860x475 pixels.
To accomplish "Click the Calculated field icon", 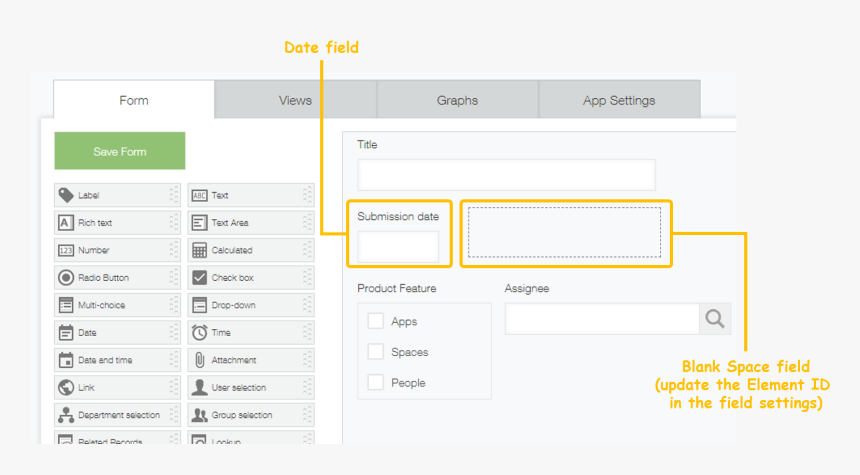I will click(x=199, y=251).
